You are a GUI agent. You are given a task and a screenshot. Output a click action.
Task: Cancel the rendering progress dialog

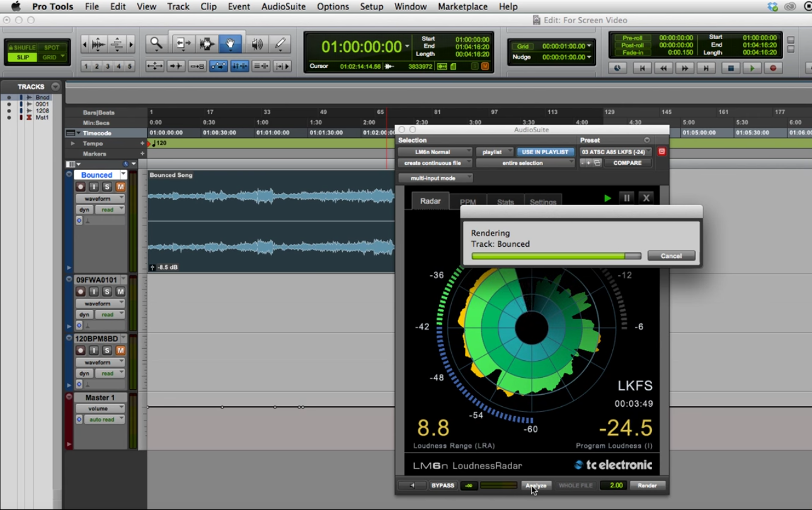(671, 256)
